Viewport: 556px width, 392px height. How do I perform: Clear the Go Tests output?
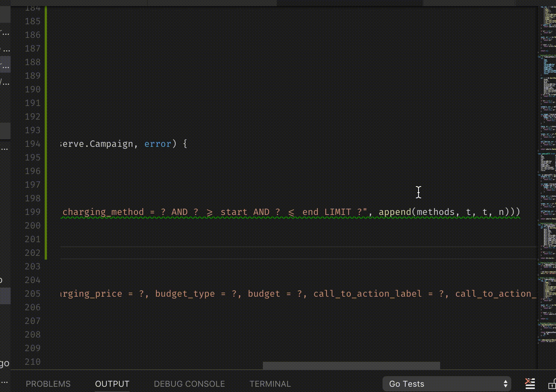529,383
